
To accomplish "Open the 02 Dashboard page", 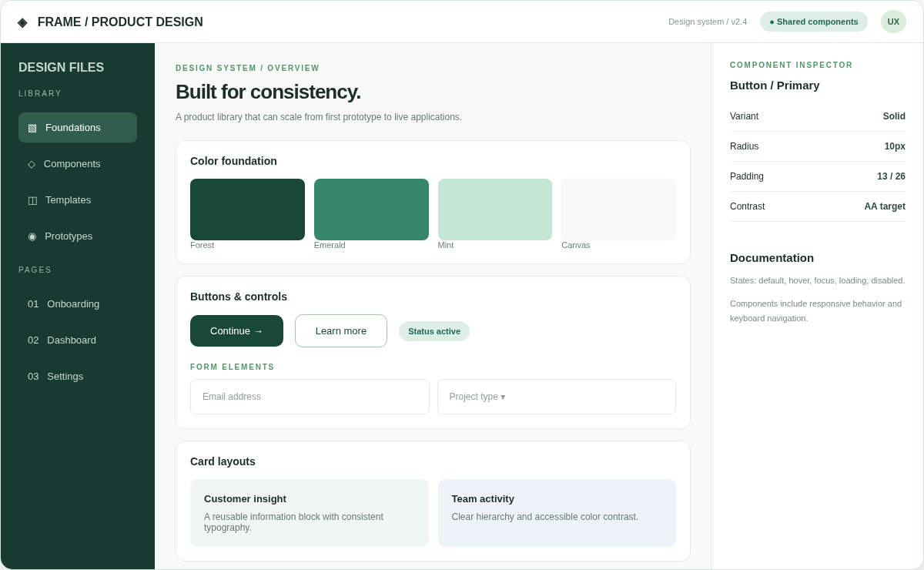I will pos(78,340).
